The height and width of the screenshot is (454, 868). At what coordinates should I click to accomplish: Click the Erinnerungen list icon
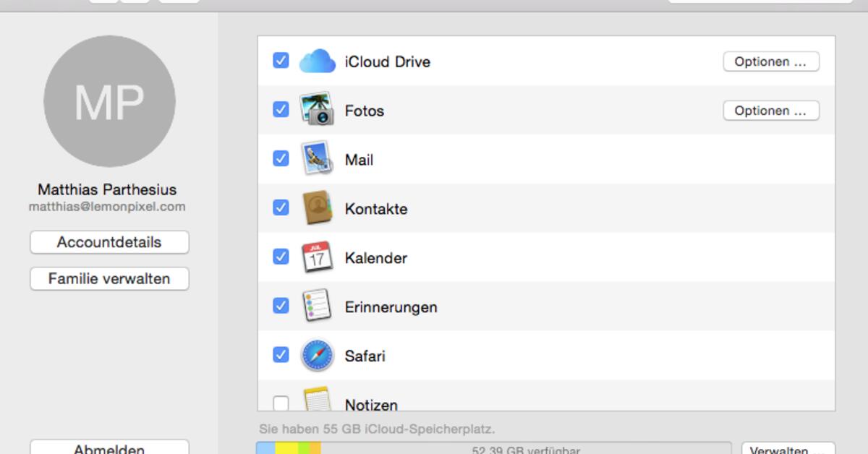[317, 307]
